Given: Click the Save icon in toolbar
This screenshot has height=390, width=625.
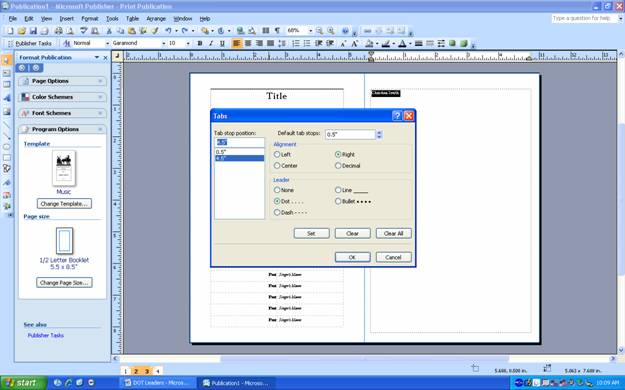Looking at the screenshot, I should [x=33, y=31].
